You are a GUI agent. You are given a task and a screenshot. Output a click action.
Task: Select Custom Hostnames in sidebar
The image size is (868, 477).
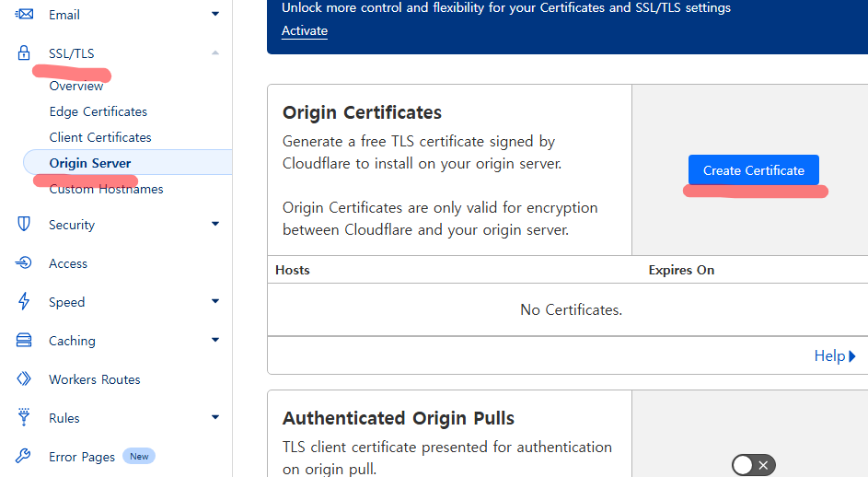click(x=106, y=190)
